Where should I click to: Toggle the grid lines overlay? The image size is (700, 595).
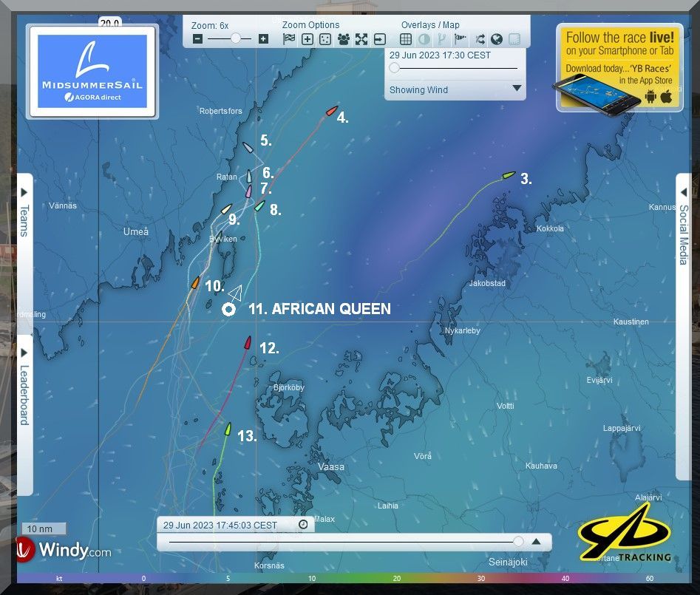pos(406,39)
